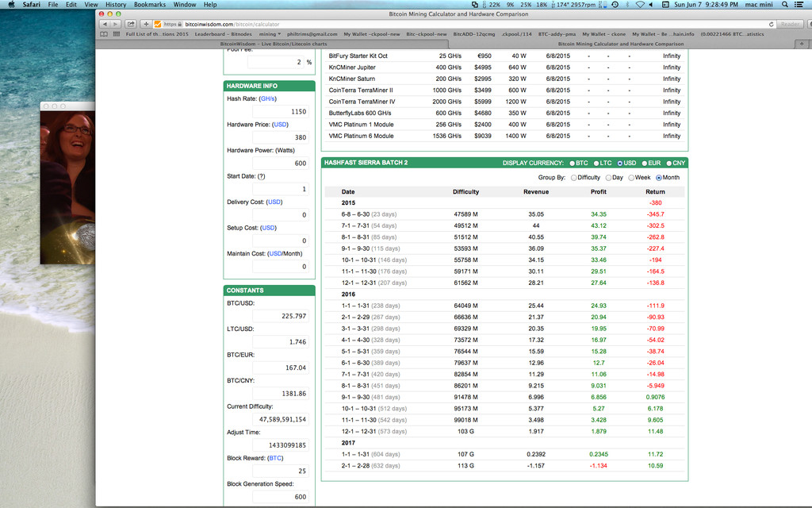812x508 pixels.
Task: Click the Time Machine menu bar icon
Action: [x=615, y=4]
